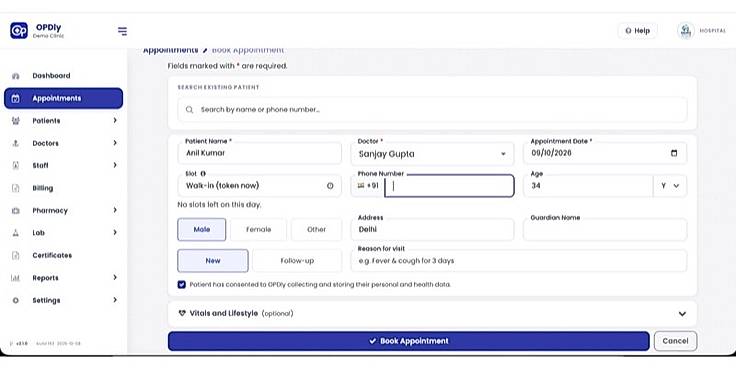This screenshot has width=736, height=368.
Task: Expand the Pharmacy submenu chevron
Action: click(115, 210)
